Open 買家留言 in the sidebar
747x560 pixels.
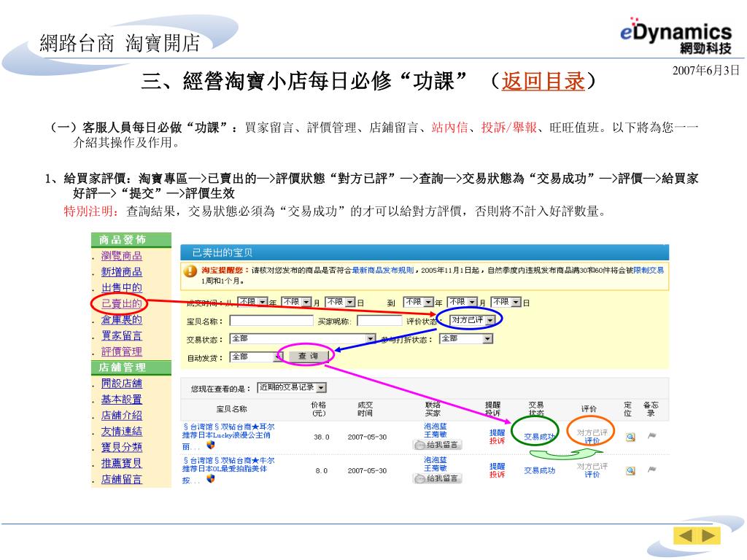(x=122, y=335)
